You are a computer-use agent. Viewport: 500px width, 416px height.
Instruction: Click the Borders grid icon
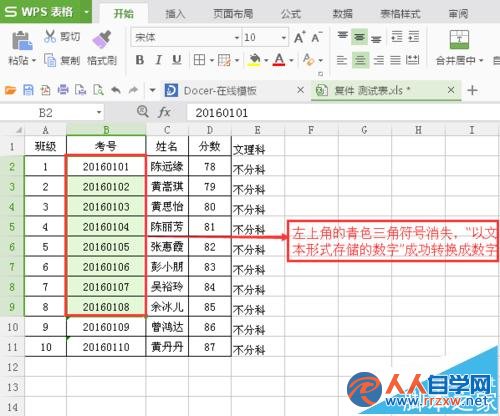(x=199, y=60)
